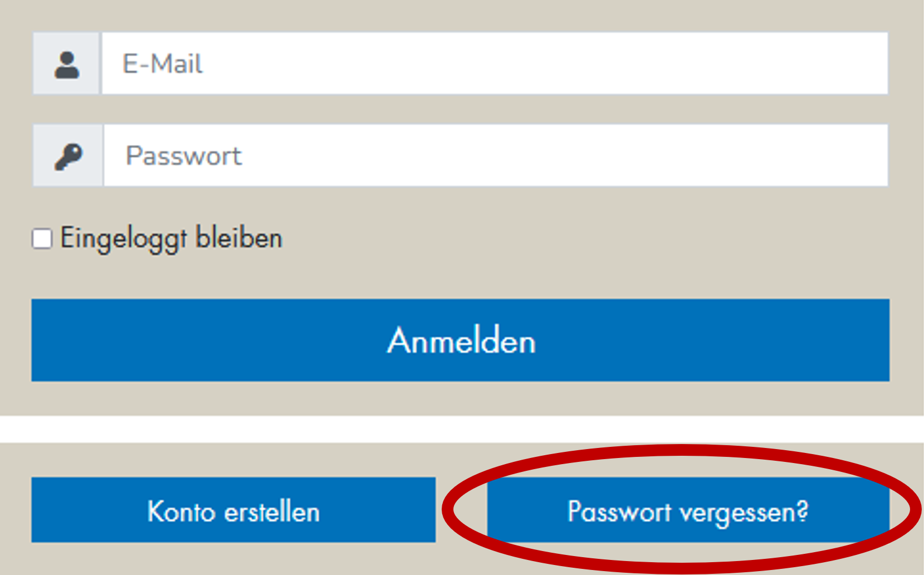
Task: Click the person icon box left of E-Mail
Action: click(67, 64)
